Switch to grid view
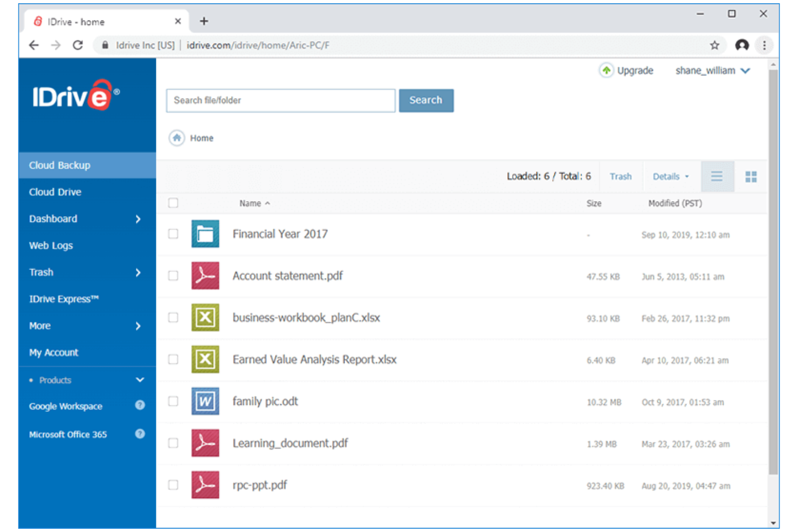 (x=751, y=176)
